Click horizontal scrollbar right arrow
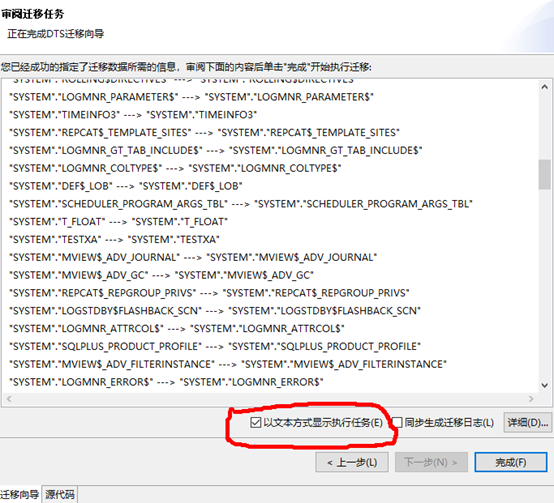The image size is (554, 503). click(531, 399)
